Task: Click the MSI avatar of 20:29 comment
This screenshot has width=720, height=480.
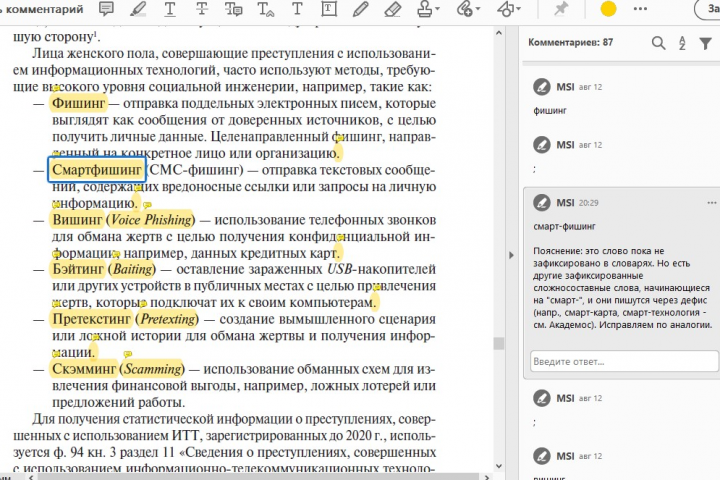Action: point(542,203)
